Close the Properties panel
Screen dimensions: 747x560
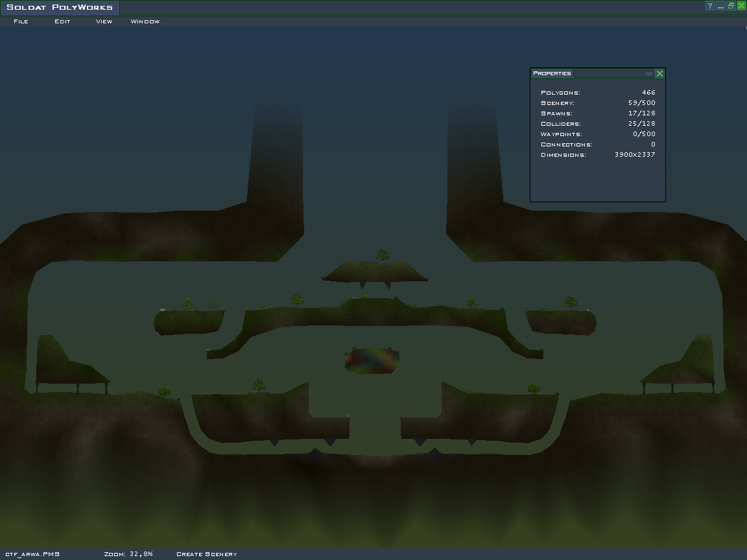659,73
